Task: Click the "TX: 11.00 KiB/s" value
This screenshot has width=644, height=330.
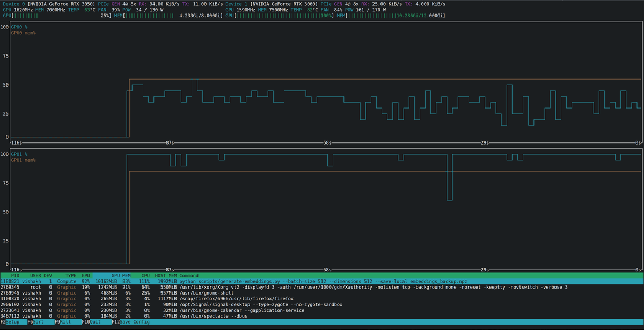Action: (x=201, y=4)
